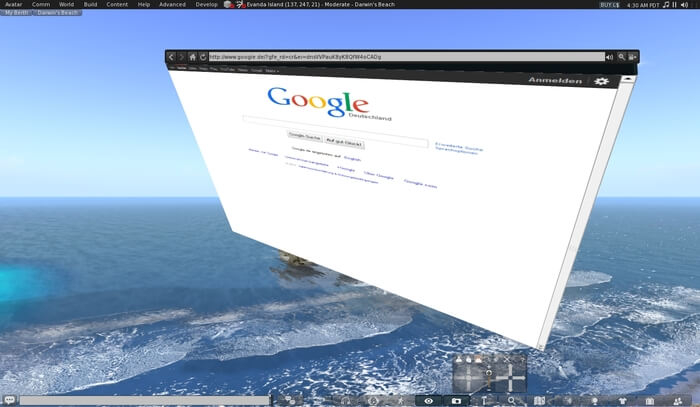Click the no-build parcel status icon

(x=228, y=4)
